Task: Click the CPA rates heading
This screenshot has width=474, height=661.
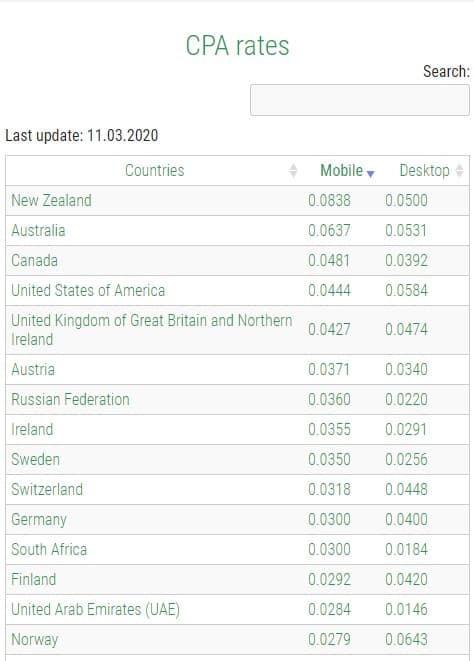Action: coord(237,46)
